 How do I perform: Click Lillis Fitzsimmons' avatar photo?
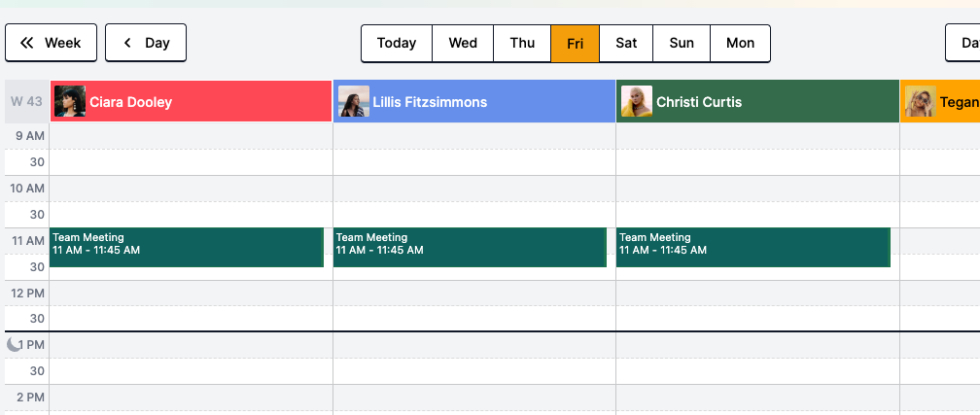tap(354, 101)
